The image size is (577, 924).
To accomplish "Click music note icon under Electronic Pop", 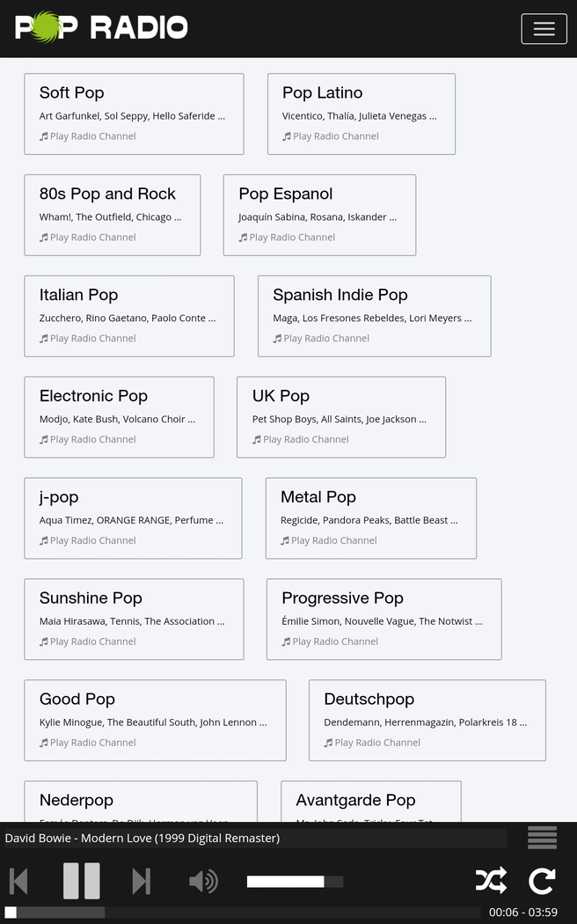I will click(44, 440).
